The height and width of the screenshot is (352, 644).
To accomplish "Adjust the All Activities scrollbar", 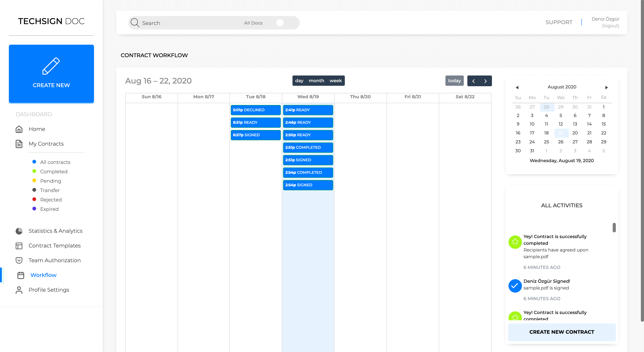I will click(614, 227).
